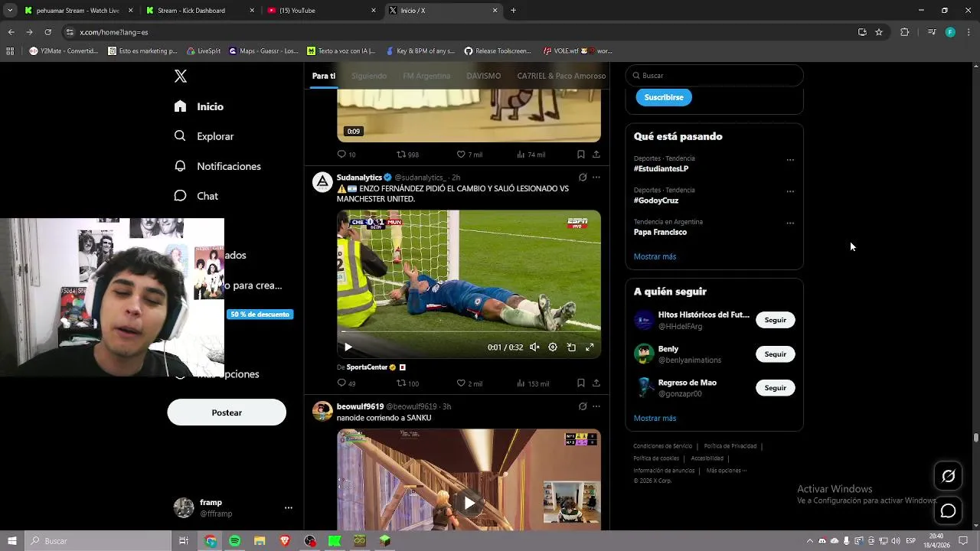Open the Papa Francisco trend
This screenshot has width=980, height=551.
click(x=660, y=232)
